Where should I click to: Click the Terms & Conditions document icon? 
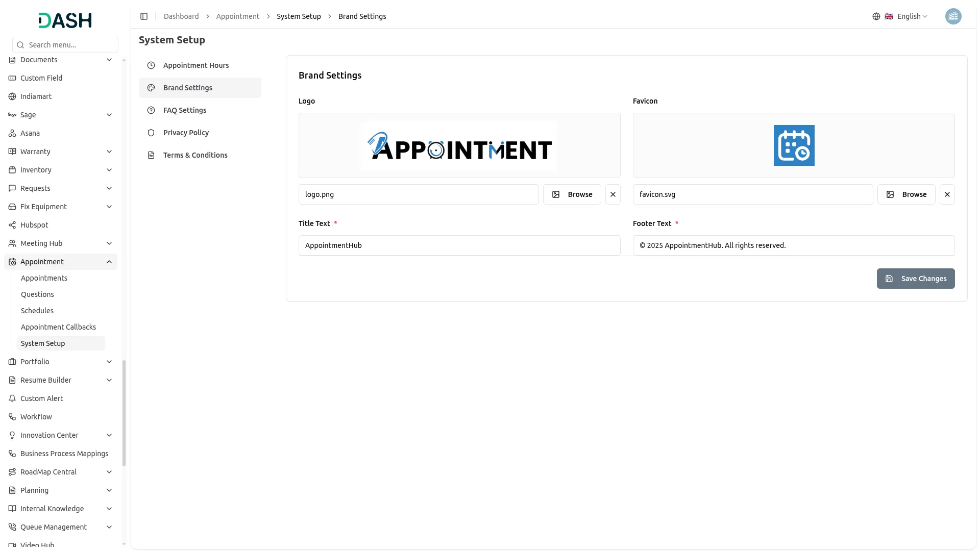click(x=151, y=155)
